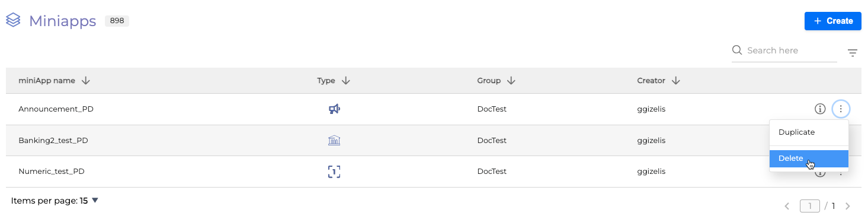This screenshot has height=222, width=868.
Task: Sort the Group column
Action: click(511, 81)
